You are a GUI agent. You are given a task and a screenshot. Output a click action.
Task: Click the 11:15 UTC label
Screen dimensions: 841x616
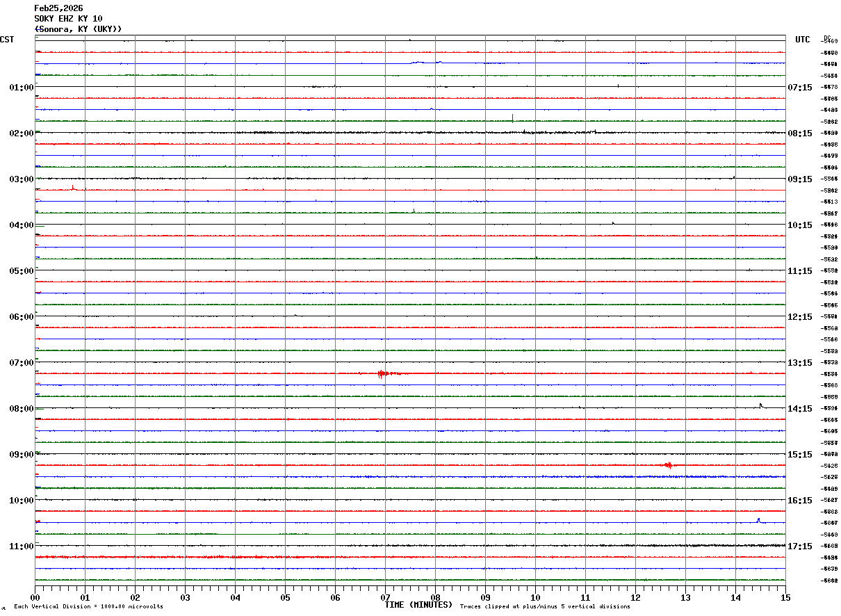tap(800, 270)
